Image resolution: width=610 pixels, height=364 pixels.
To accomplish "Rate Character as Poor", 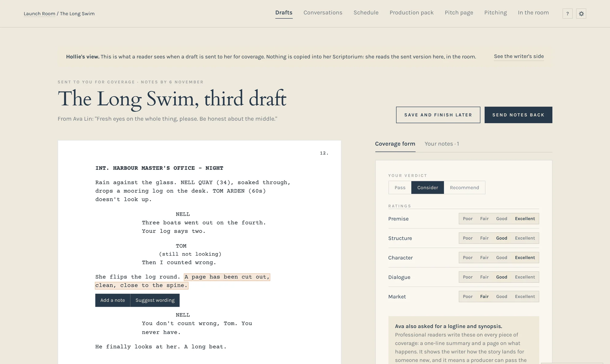I will tap(468, 258).
